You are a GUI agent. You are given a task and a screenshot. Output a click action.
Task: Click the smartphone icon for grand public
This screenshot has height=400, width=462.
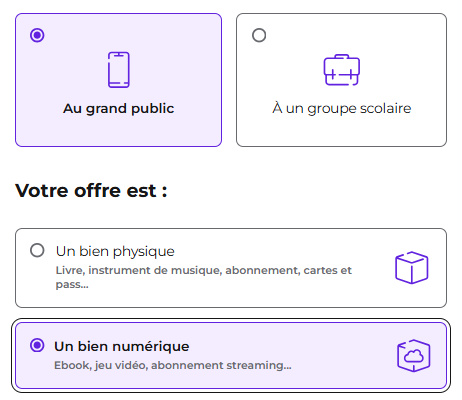[118, 70]
